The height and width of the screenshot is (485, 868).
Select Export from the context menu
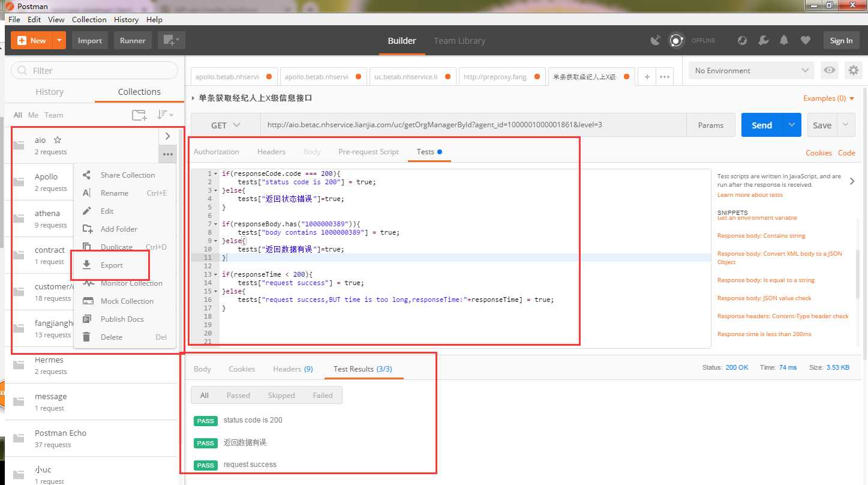(112, 265)
